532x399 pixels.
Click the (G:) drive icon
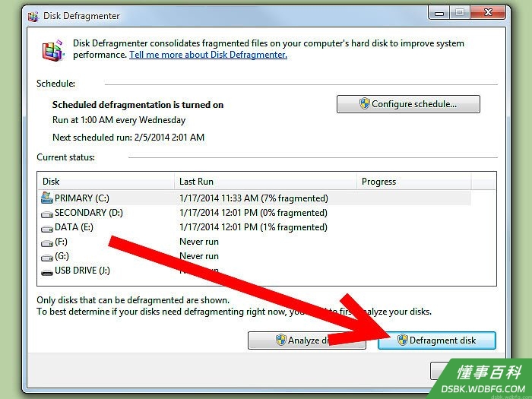tap(47, 258)
